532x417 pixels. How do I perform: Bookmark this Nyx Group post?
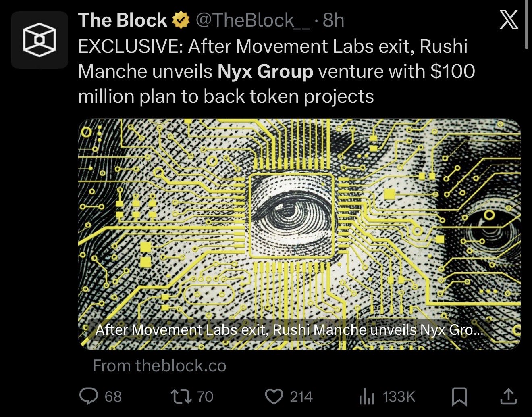pyautogui.click(x=459, y=396)
